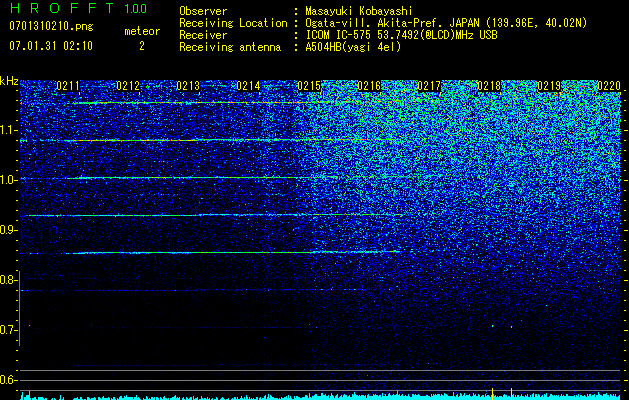This screenshot has height=400, width=629.
Task: Click the location text Ogata-vill. Akita-Pref. JAPAN
Action: click(393, 23)
